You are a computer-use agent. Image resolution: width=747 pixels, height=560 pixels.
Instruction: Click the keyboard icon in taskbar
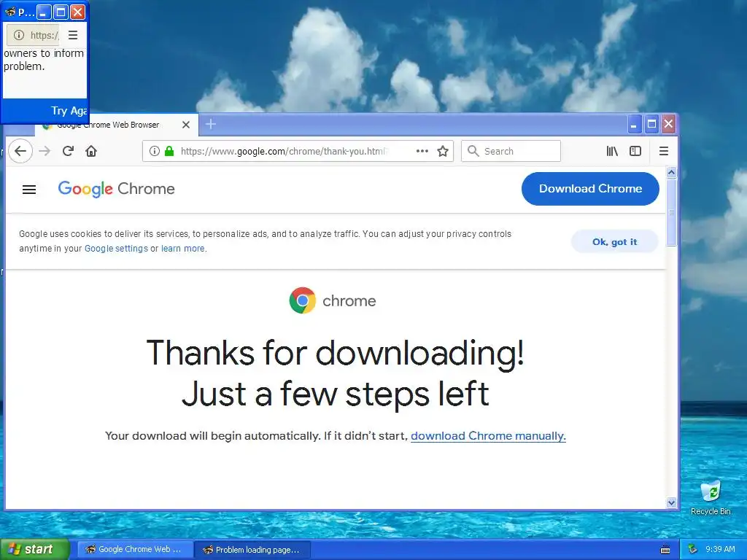click(x=665, y=550)
